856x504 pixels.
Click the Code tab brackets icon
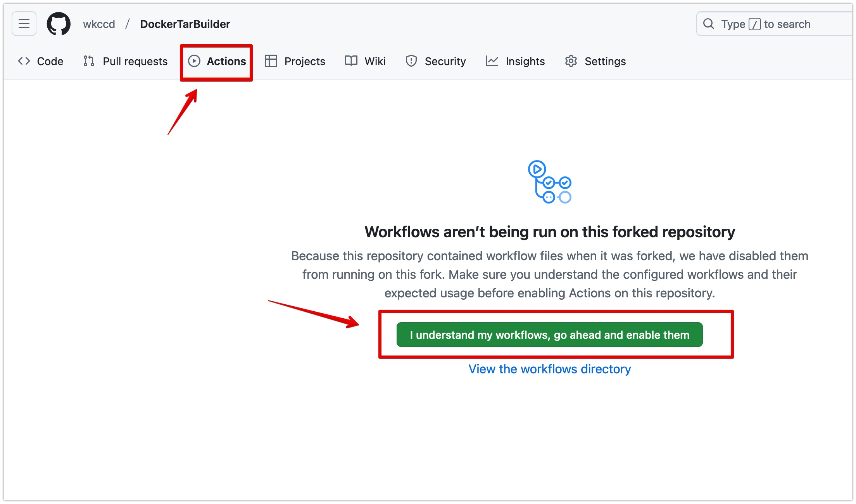point(24,61)
